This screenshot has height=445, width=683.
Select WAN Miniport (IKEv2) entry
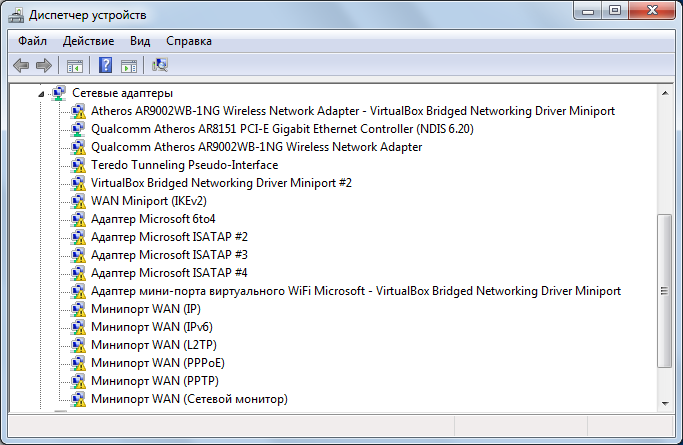point(149,201)
